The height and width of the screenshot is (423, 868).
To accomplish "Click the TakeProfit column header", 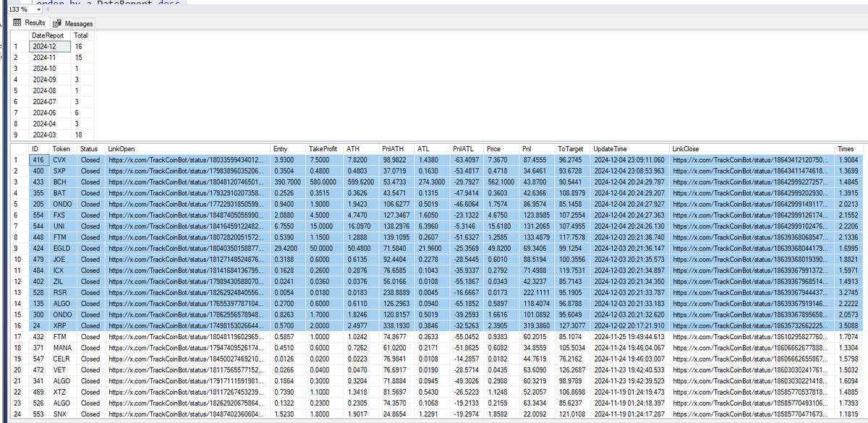I will 324,149.
